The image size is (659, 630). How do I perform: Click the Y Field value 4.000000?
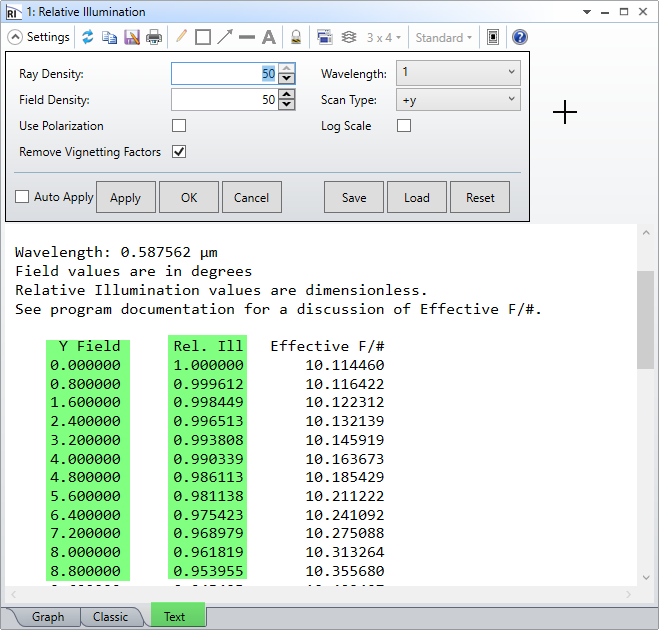click(85, 459)
